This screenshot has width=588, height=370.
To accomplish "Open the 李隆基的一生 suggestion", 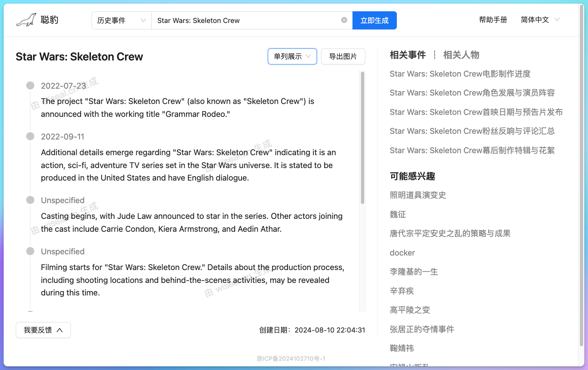I will pos(414,272).
